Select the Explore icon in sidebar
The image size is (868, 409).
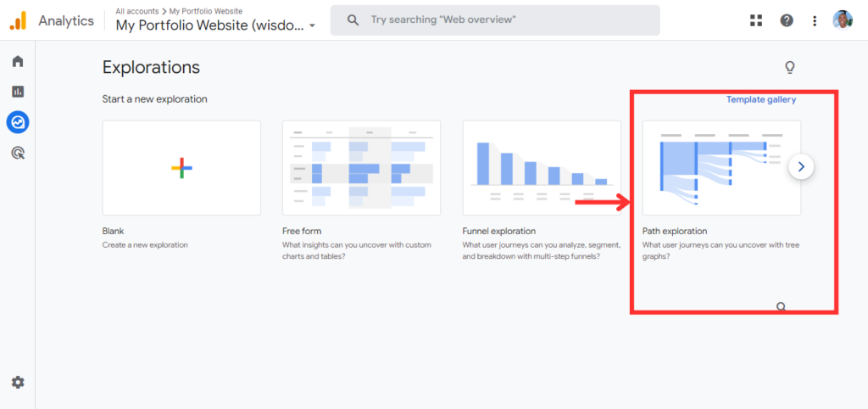point(18,122)
